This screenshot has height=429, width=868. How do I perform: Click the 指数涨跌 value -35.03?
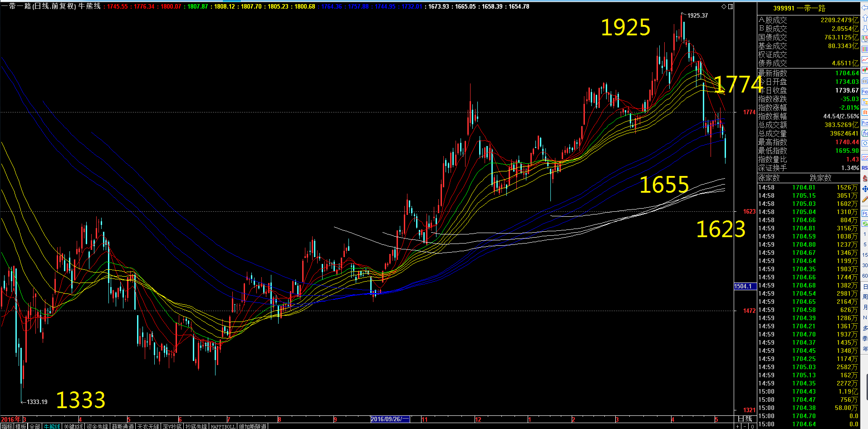849,99
